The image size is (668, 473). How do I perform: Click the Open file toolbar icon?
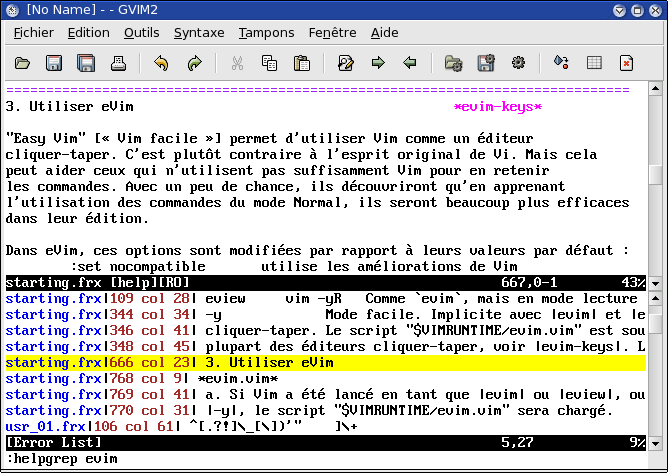[23, 63]
